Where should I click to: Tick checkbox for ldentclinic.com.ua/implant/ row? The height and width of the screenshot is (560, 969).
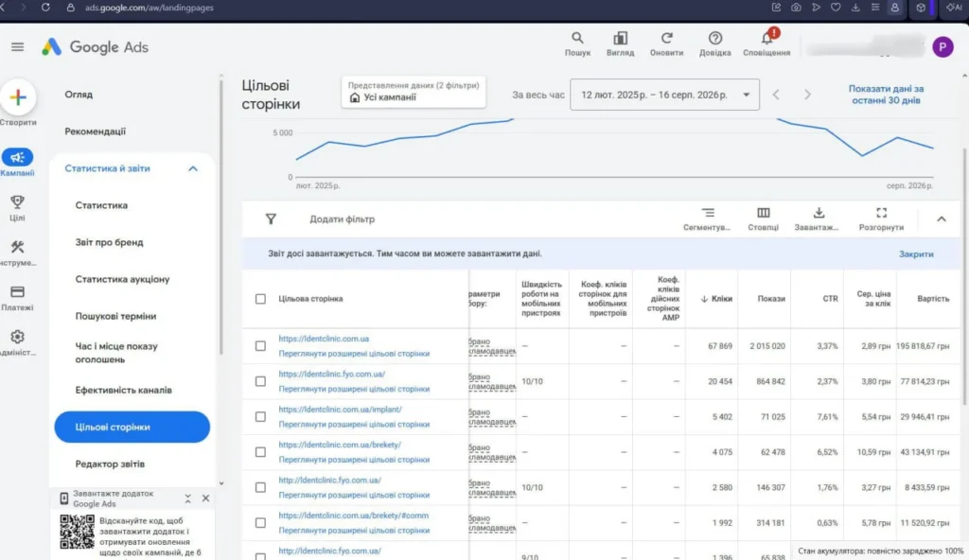[x=261, y=416]
